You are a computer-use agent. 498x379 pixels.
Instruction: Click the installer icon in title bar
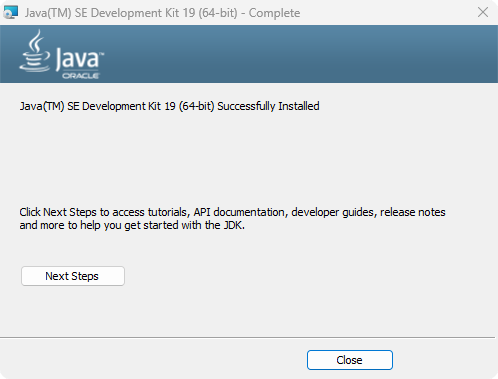point(10,12)
